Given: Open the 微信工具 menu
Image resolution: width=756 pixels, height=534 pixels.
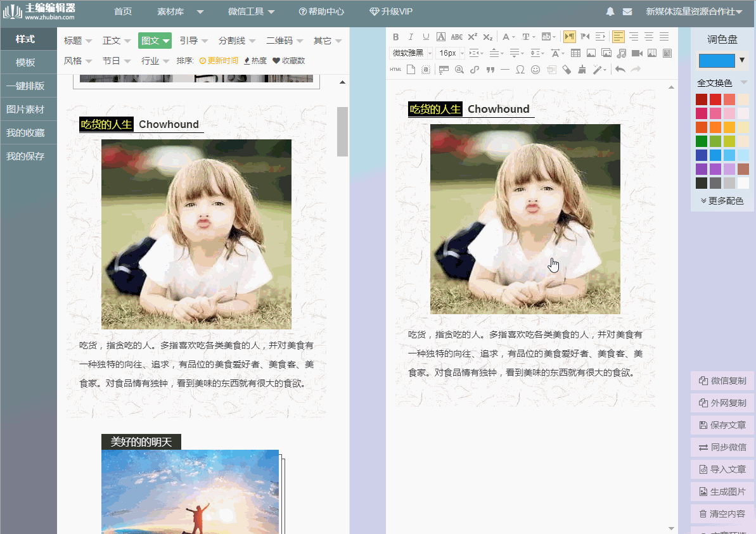Looking at the screenshot, I should click(247, 11).
